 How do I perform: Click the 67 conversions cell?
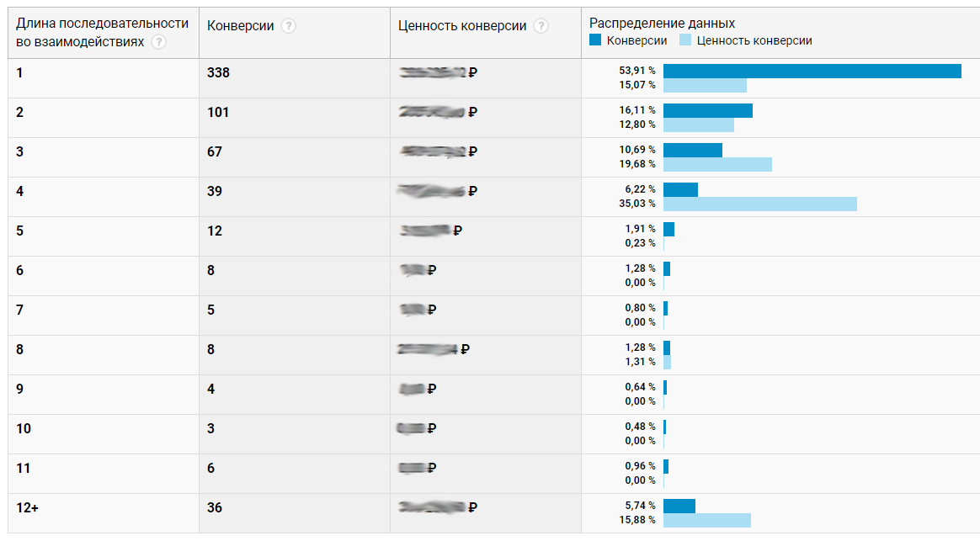click(x=215, y=152)
